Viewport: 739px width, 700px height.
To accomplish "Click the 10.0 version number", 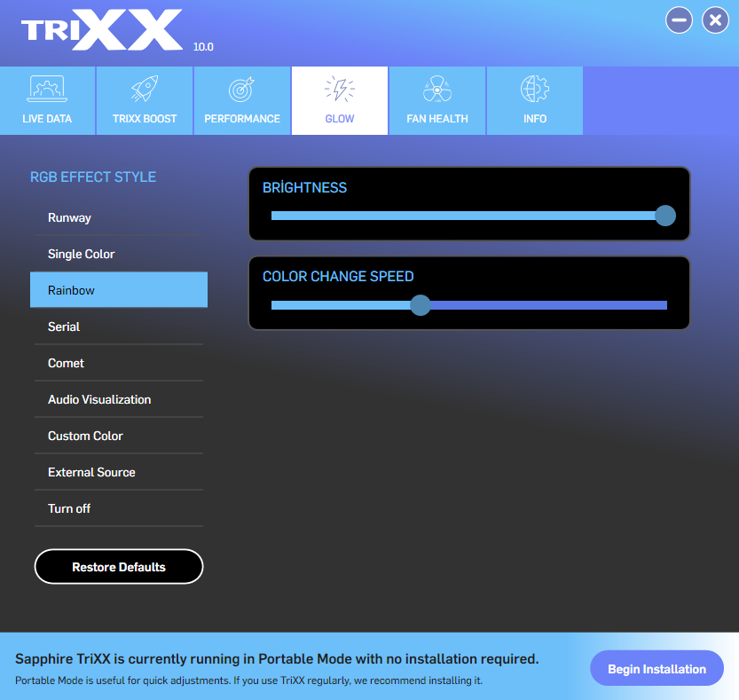I will [203, 47].
